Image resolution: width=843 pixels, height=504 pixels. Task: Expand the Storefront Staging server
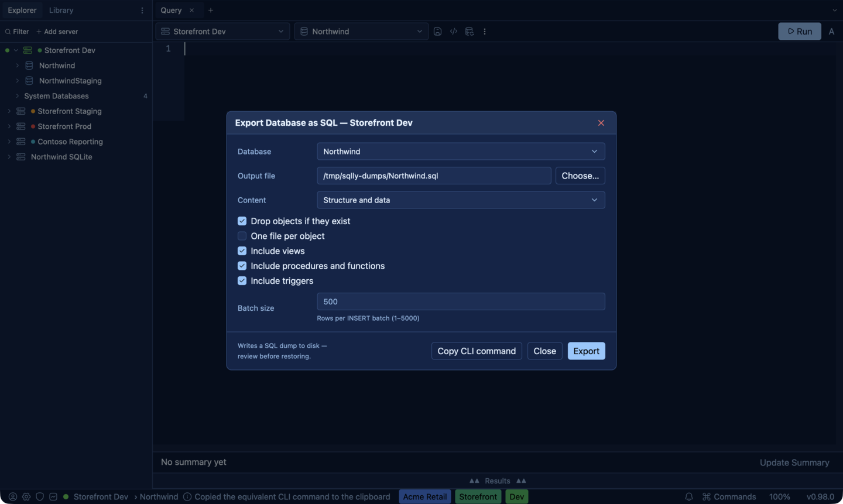pyautogui.click(x=9, y=111)
